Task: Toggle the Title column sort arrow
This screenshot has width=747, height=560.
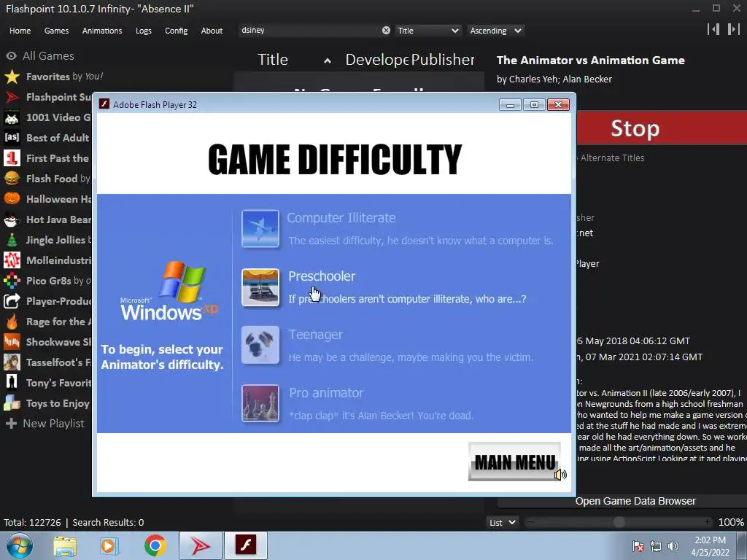Action: pyautogui.click(x=328, y=61)
